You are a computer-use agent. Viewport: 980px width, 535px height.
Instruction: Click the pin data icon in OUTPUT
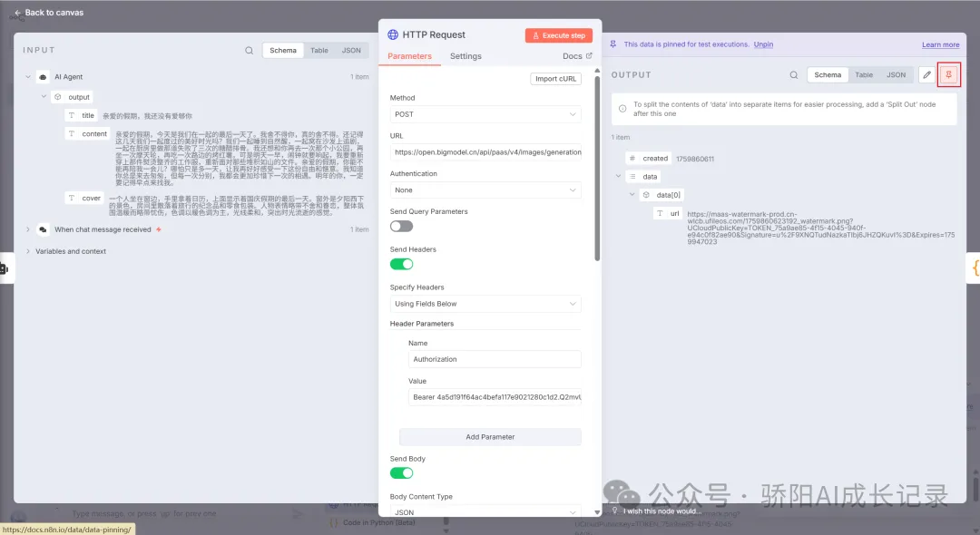pyautogui.click(x=949, y=75)
